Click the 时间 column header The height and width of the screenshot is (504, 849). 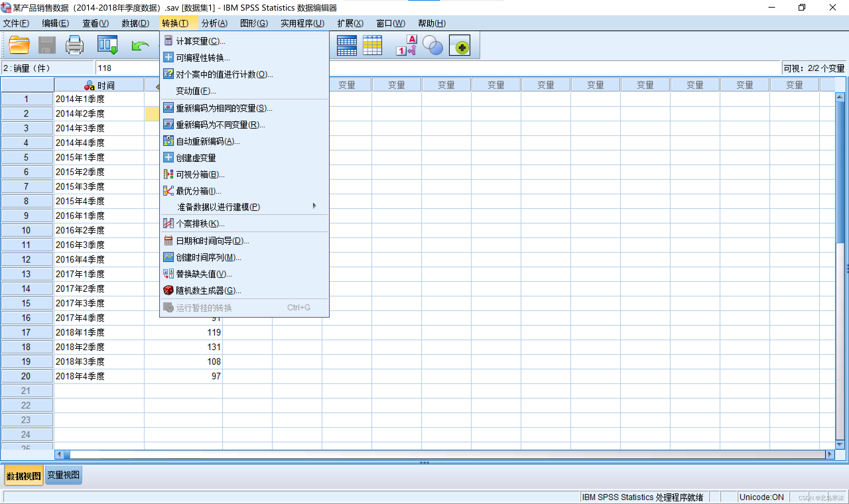coord(99,85)
